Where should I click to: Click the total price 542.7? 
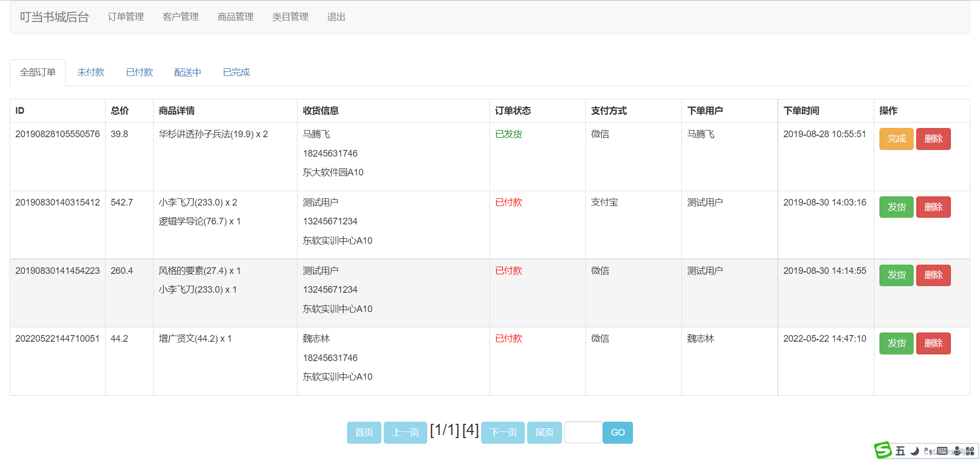click(x=121, y=202)
